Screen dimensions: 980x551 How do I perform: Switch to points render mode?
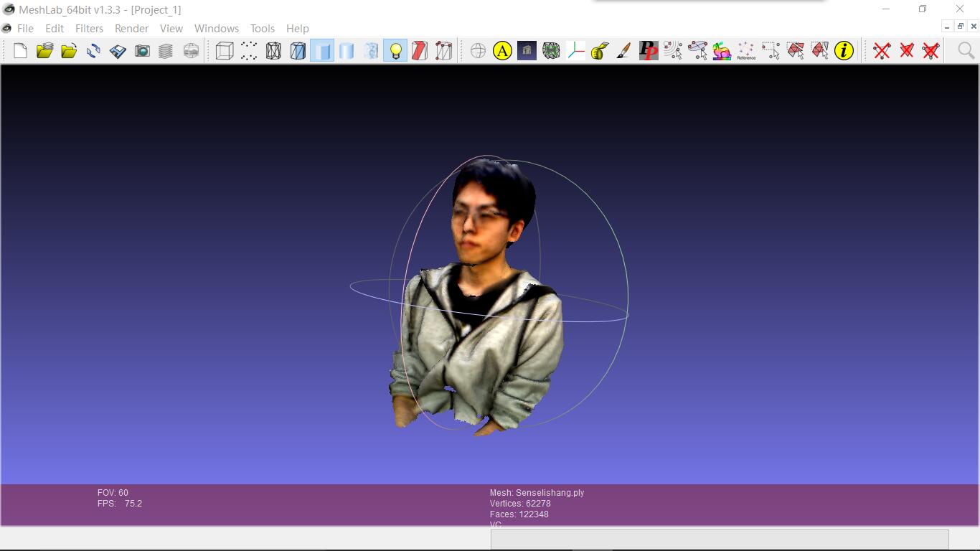(249, 50)
